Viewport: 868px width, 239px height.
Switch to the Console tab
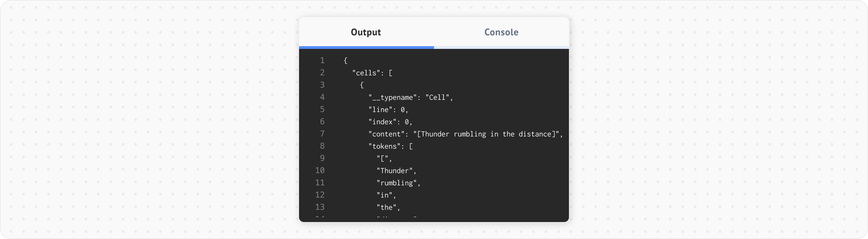click(x=501, y=32)
